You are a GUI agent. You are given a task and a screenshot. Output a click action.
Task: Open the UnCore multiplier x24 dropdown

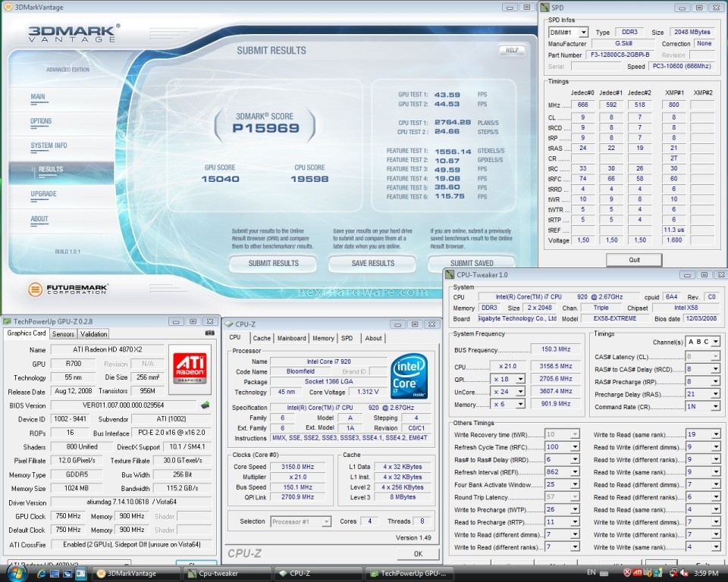[x=520, y=392]
